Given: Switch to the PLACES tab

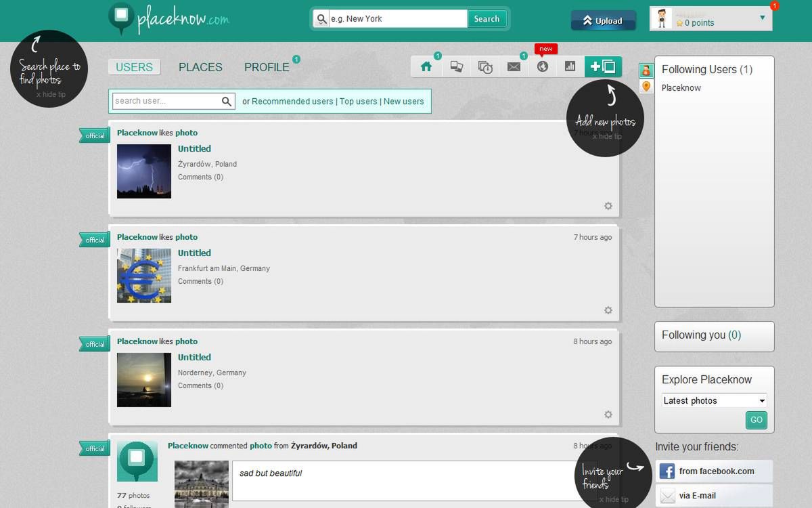Looking at the screenshot, I should click(x=200, y=67).
